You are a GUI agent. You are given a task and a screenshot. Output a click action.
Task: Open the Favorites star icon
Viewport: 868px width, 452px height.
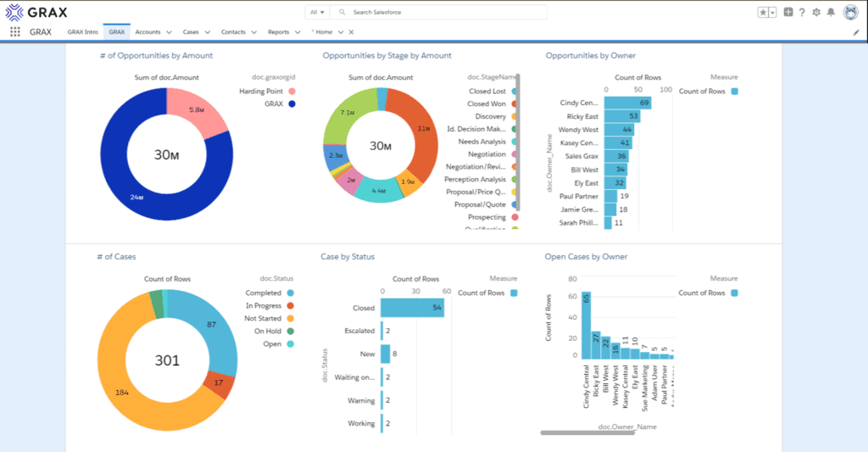(x=763, y=12)
